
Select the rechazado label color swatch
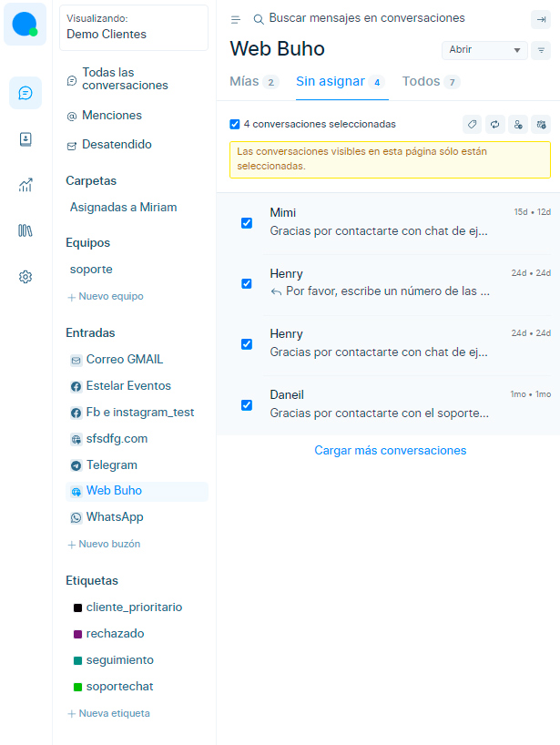pos(78,634)
